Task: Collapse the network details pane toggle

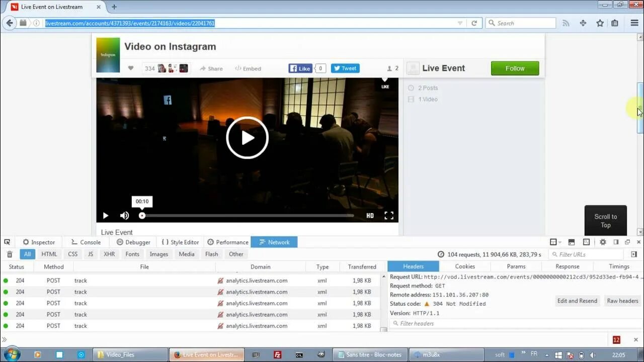Action: [634, 254]
